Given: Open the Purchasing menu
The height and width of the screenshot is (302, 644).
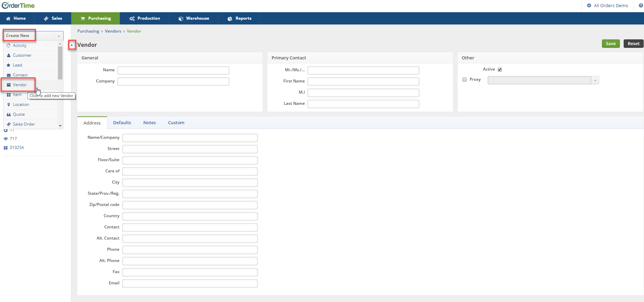Looking at the screenshot, I should tap(96, 18).
